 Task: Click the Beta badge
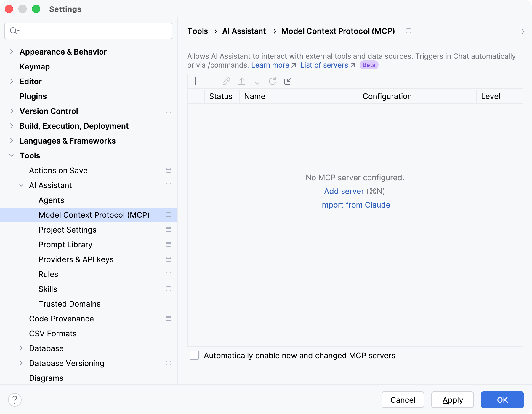tap(369, 65)
